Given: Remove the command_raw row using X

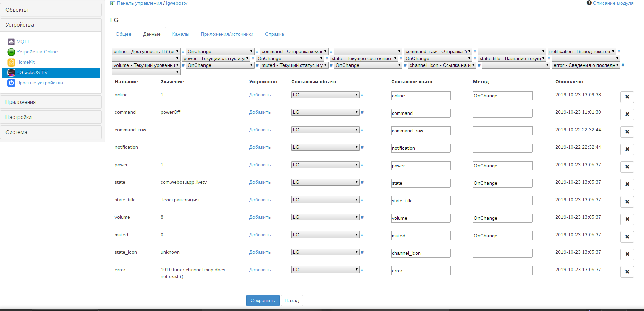Looking at the screenshot, I should (627, 132).
